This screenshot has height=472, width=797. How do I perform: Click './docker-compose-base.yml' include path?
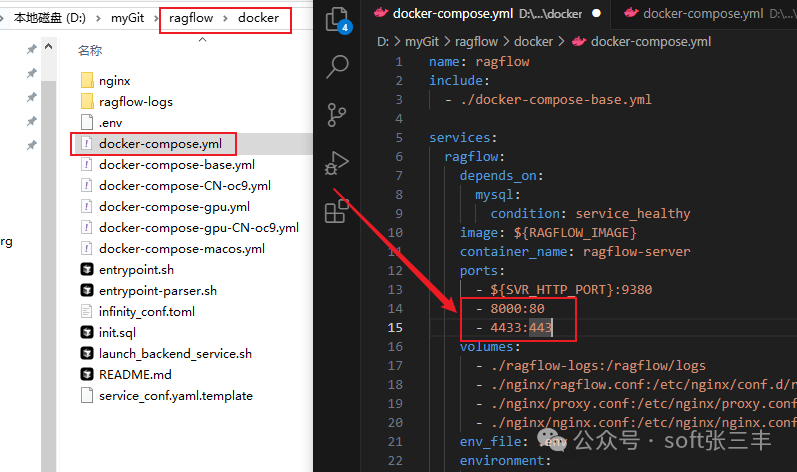[556, 100]
